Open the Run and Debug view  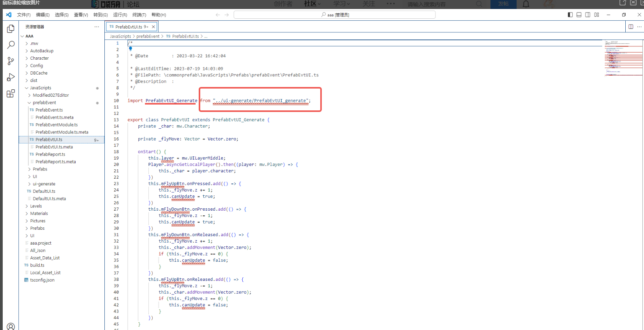tap(11, 77)
